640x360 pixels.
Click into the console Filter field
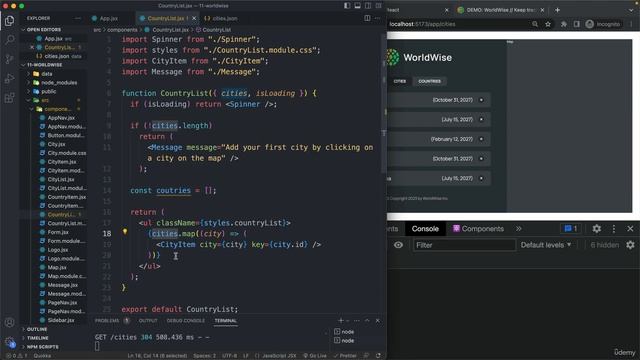464,245
